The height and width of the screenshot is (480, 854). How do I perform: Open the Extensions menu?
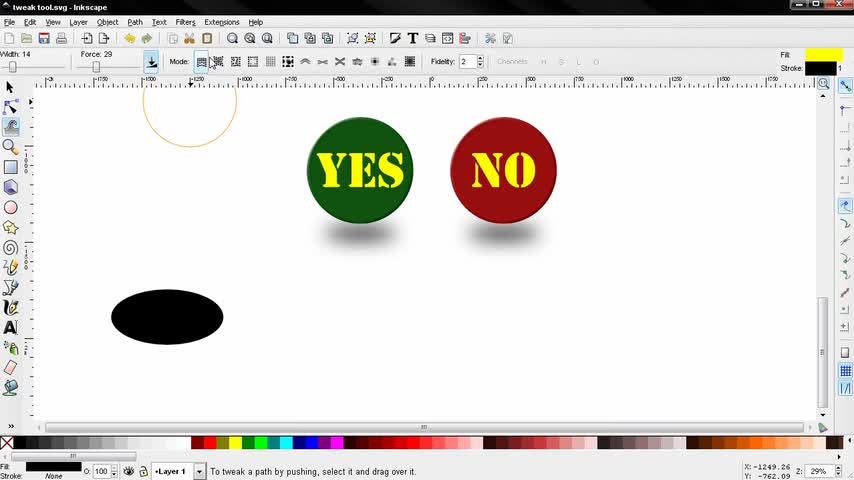click(x=222, y=22)
